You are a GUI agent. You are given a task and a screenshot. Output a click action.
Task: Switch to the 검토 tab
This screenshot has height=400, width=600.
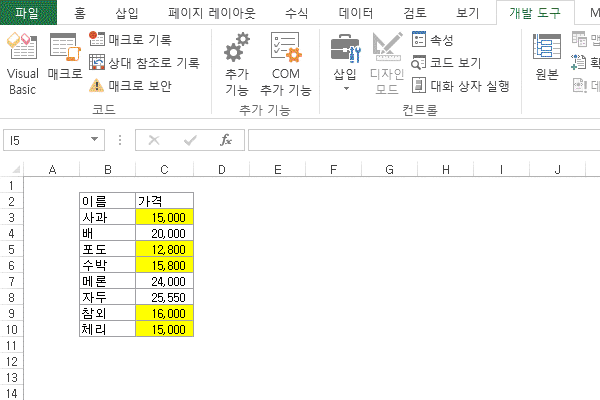pos(415,13)
